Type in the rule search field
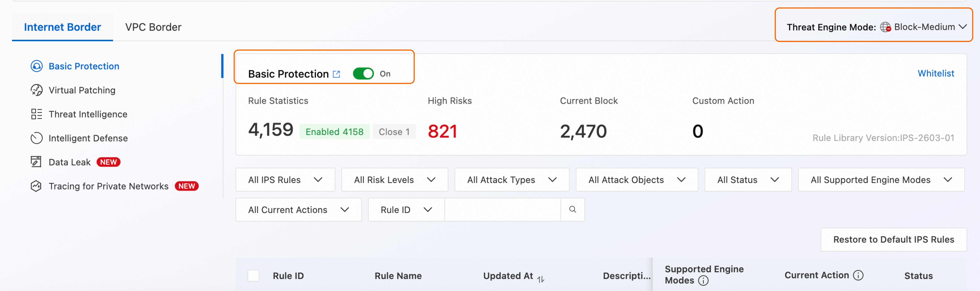 pos(502,210)
